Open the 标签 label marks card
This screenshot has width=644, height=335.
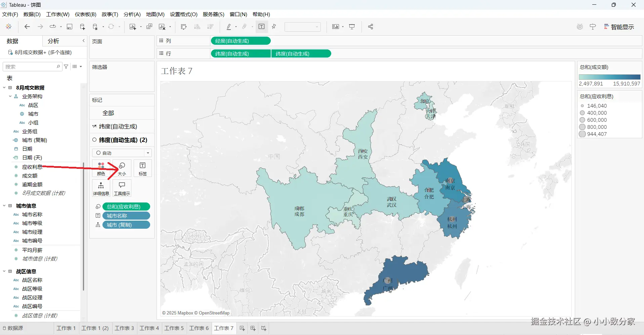tap(143, 168)
